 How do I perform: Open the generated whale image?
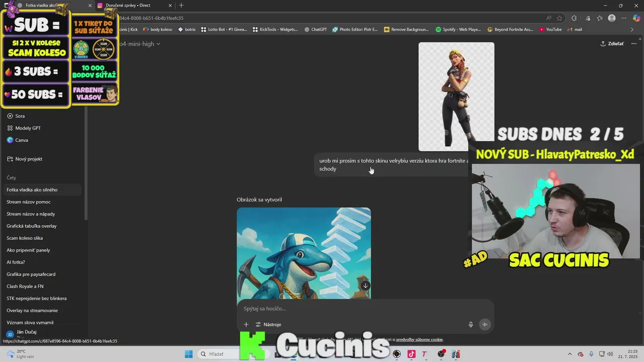pos(304,253)
